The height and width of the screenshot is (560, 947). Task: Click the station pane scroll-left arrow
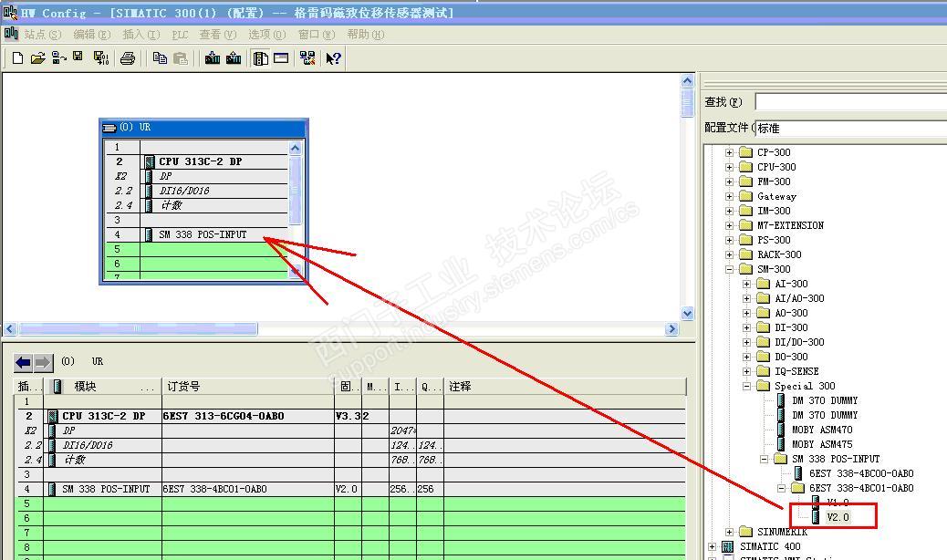click(x=10, y=329)
